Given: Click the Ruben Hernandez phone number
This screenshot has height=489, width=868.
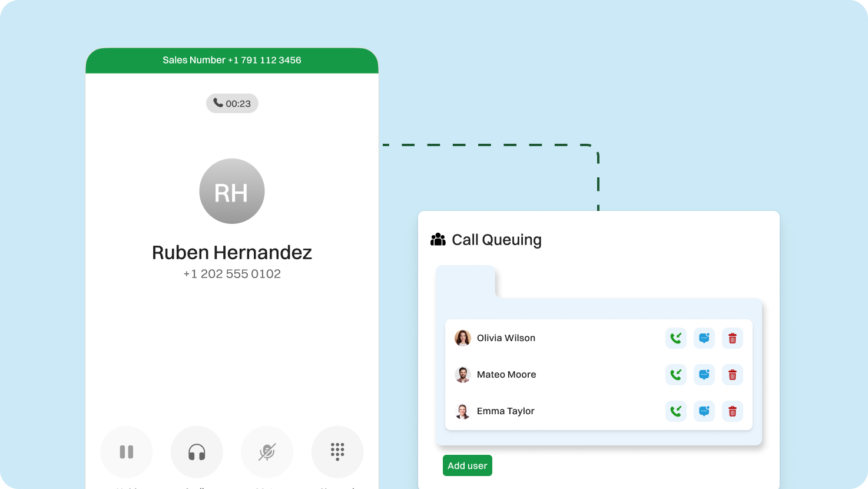Looking at the screenshot, I should pyautogui.click(x=232, y=274).
